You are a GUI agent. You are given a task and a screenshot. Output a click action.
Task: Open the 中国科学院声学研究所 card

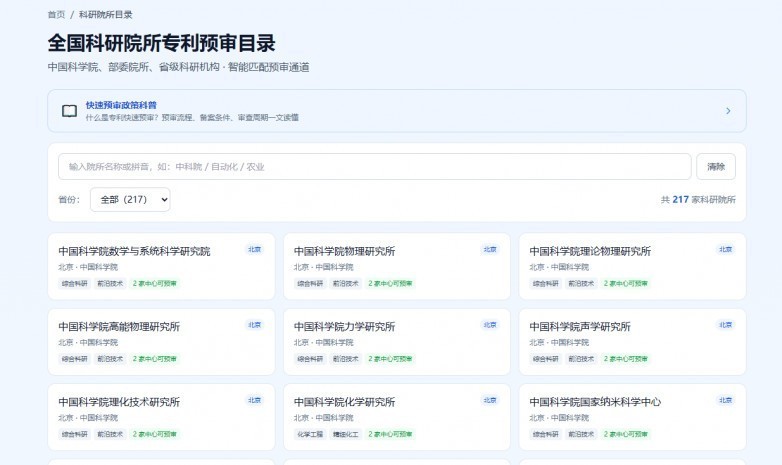(632, 342)
